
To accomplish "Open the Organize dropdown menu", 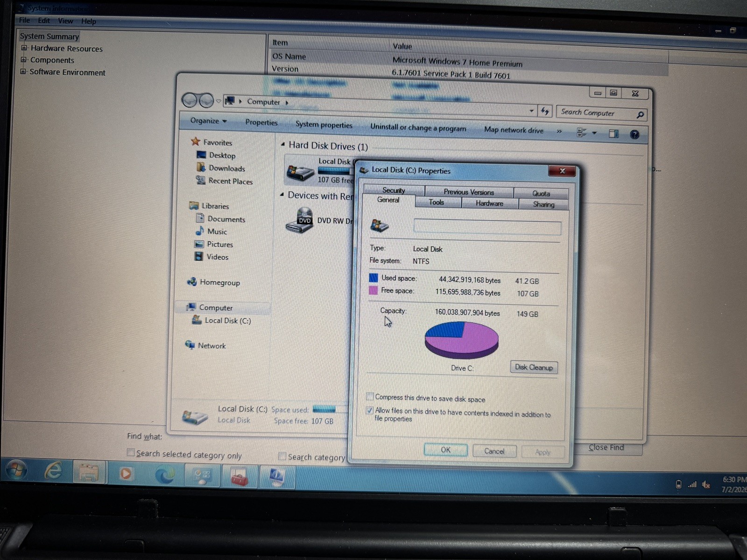I will coord(208,121).
